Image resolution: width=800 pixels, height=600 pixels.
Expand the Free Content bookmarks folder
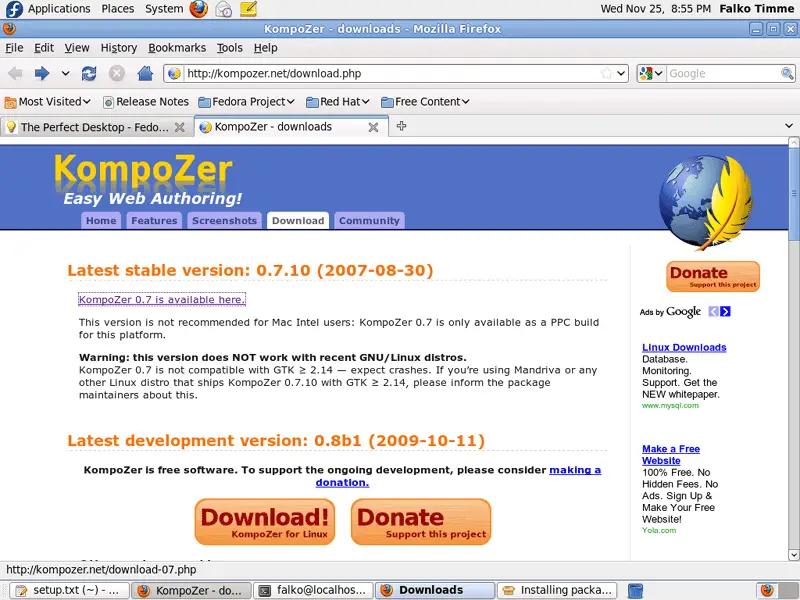425,102
